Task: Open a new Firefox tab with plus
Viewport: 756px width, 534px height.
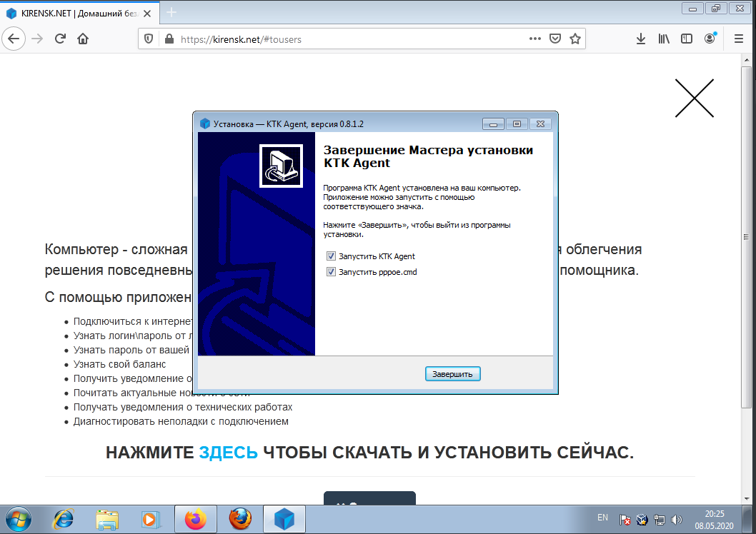Action: click(x=171, y=13)
